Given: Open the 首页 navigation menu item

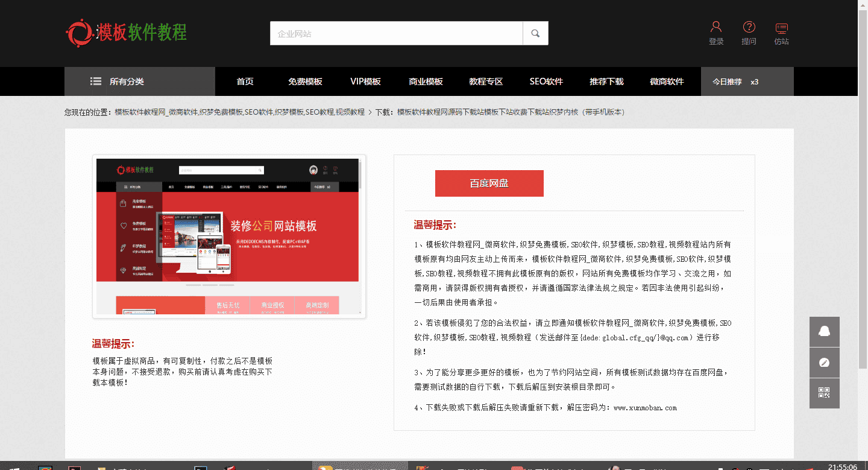Looking at the screenshot, I should coord(245,81).
